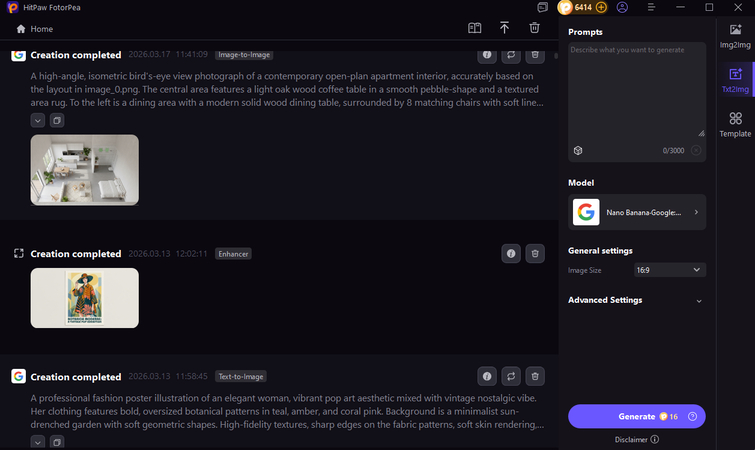Screen dimensions: 755x450
Task: Click the history list scrollbar thumb
Action: pyautogui.click(x=556, y=56)
